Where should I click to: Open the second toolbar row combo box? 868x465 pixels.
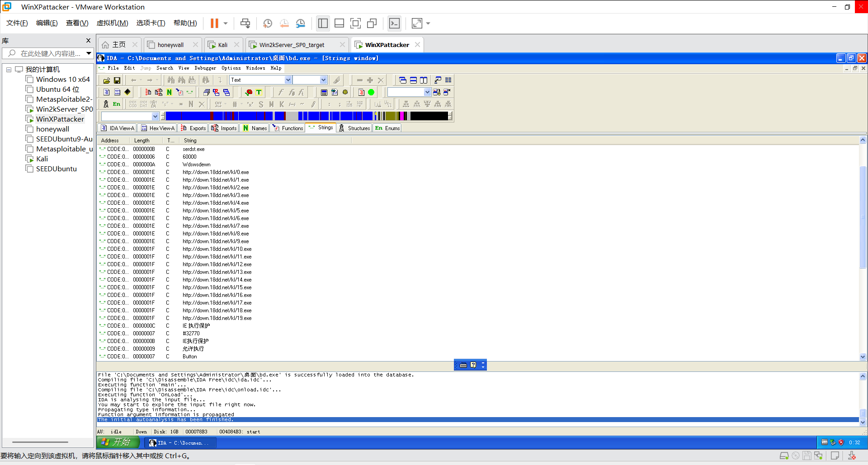pyautogui.click(x=427, y=92)
